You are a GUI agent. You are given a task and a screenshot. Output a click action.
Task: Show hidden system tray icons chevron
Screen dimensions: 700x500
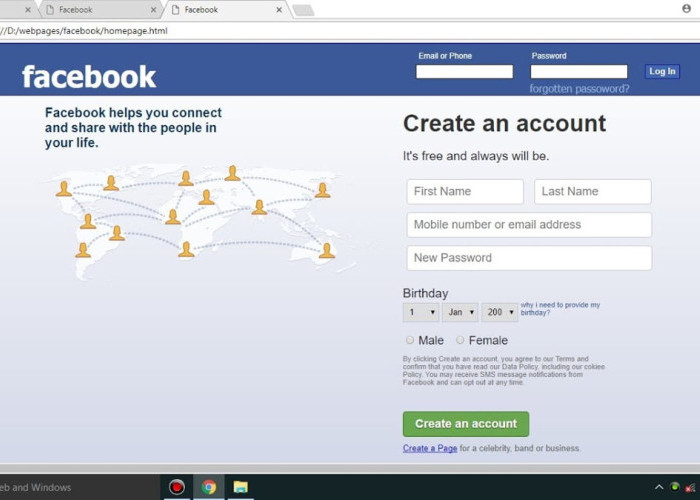(659, 487)
